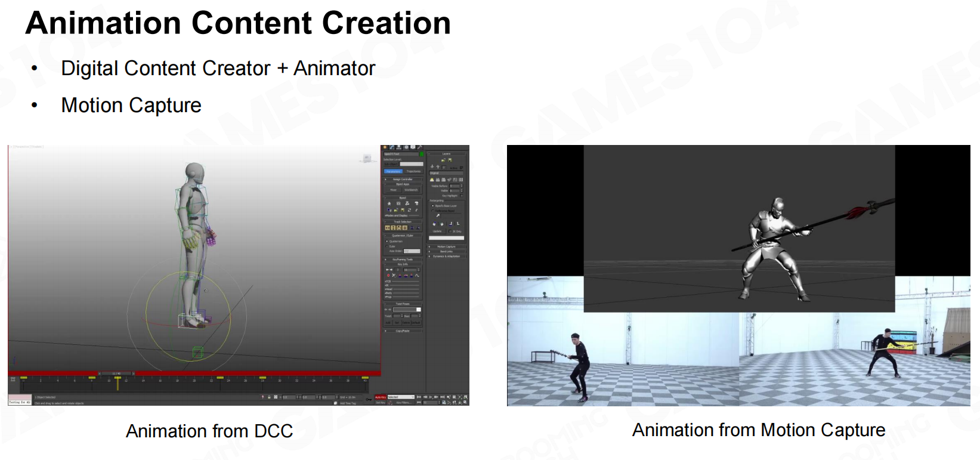This screenshot has height=460, width=980.
Task: Click the object color swatch beside Biped name
Action: pos(422,154)
